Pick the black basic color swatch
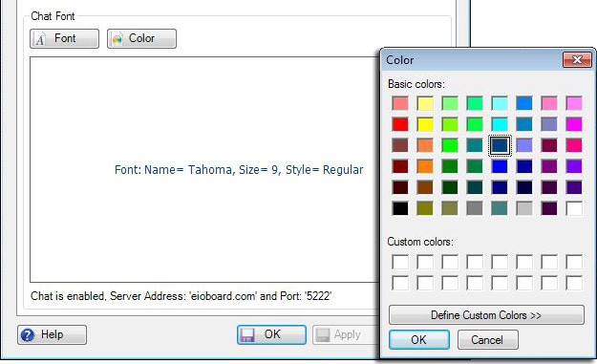 coord(400,208)
